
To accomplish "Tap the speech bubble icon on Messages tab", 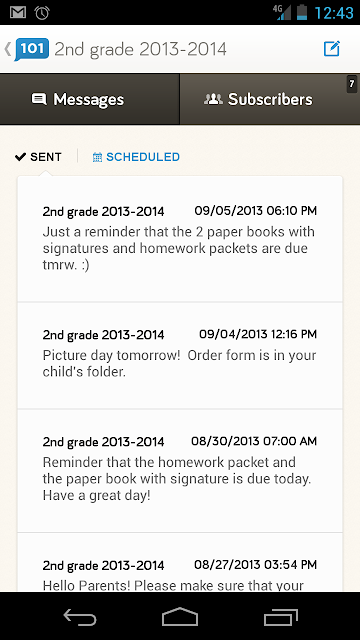I will [x=39, y=99].
